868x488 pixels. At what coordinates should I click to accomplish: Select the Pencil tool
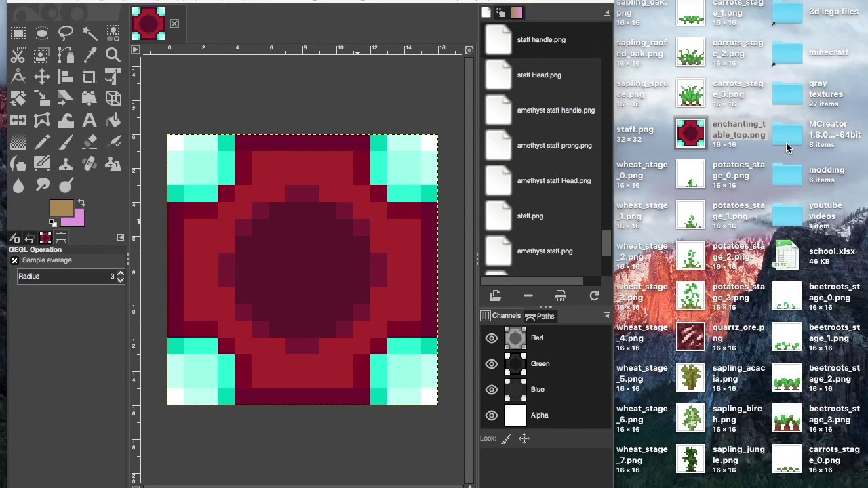coord(42,142)
